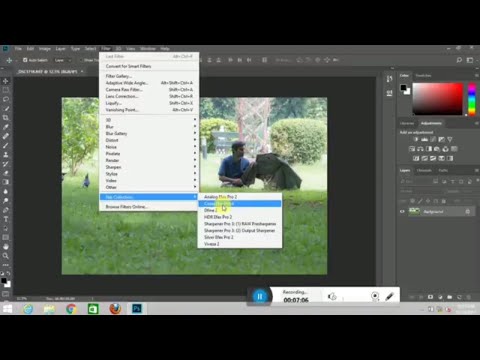Pause the screen recording
Viewport: 480px width, 360px height.
260,296
